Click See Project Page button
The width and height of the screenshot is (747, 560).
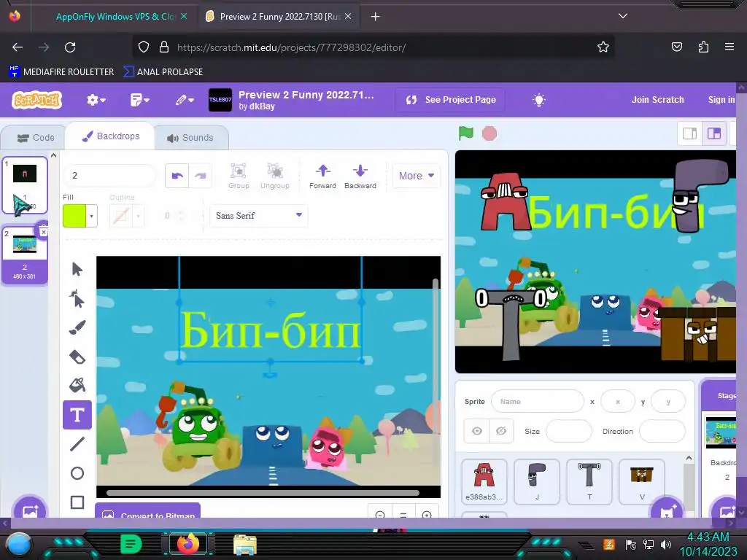tap(450, 100)
